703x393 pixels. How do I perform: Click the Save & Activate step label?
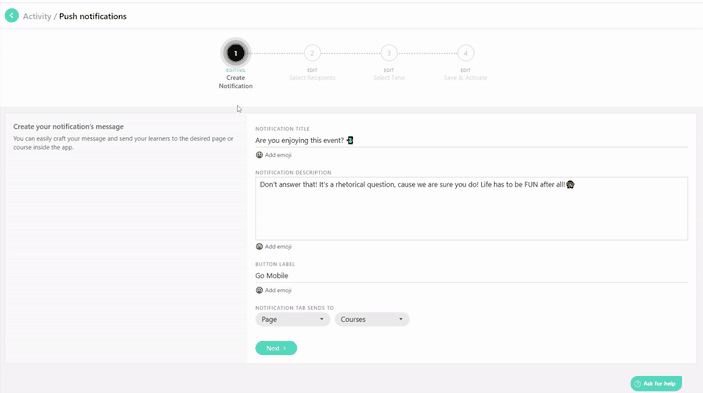[465, 78]
